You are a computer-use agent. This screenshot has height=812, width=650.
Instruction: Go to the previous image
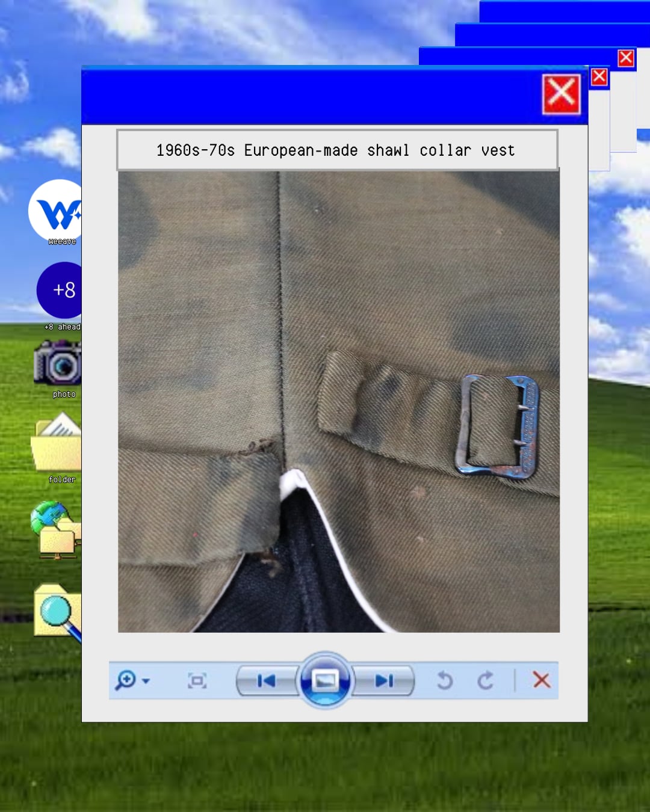[x=267, y=680]
